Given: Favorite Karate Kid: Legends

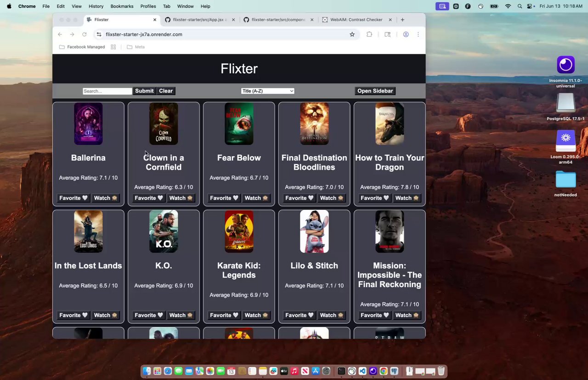Looking at the screenshot, I should click(224, 315).
